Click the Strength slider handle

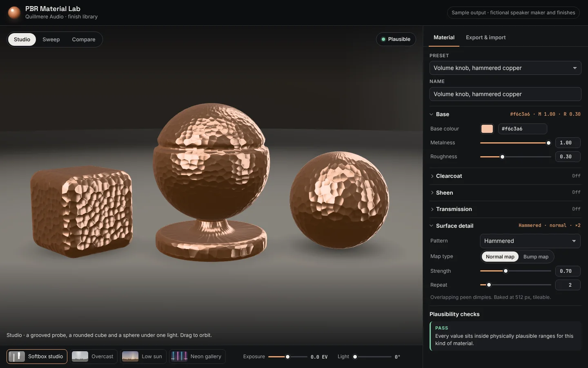(x=506, y=271)
